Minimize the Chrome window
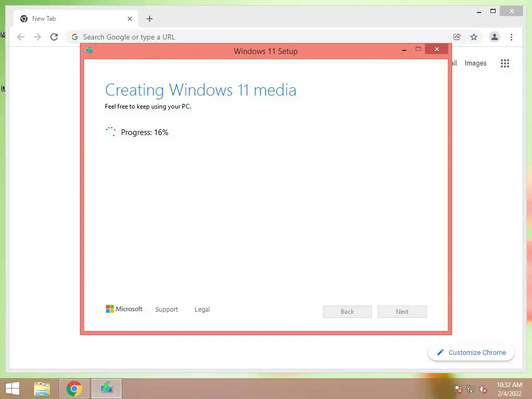This screenshot has width=532, height=399. 478,12
